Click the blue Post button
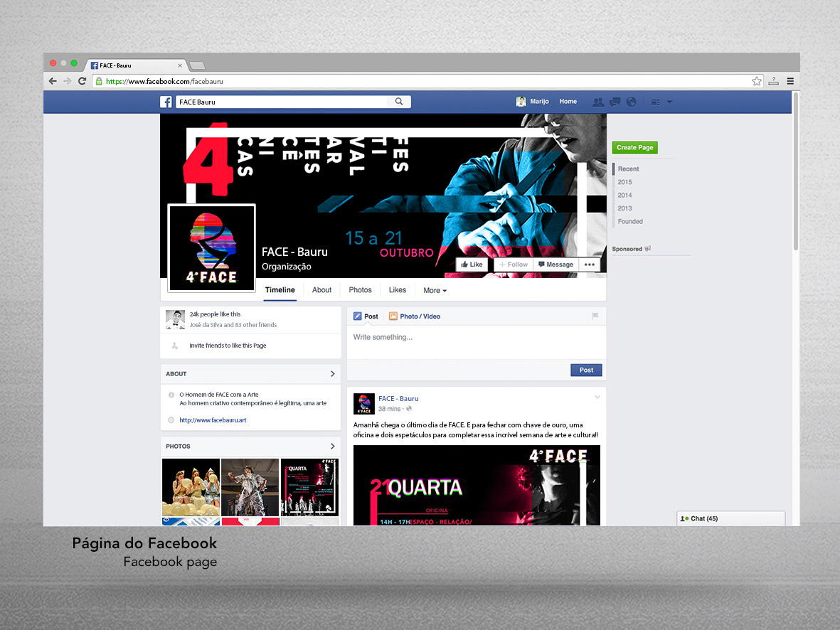The width and height of the screenshot is (840, 630). point(586,370)
